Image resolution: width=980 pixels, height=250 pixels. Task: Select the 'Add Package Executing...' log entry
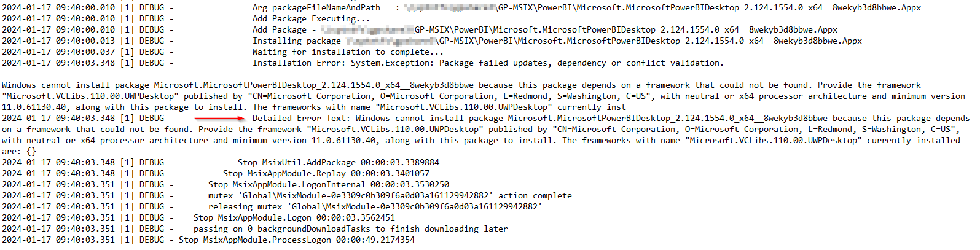[311, 19]
